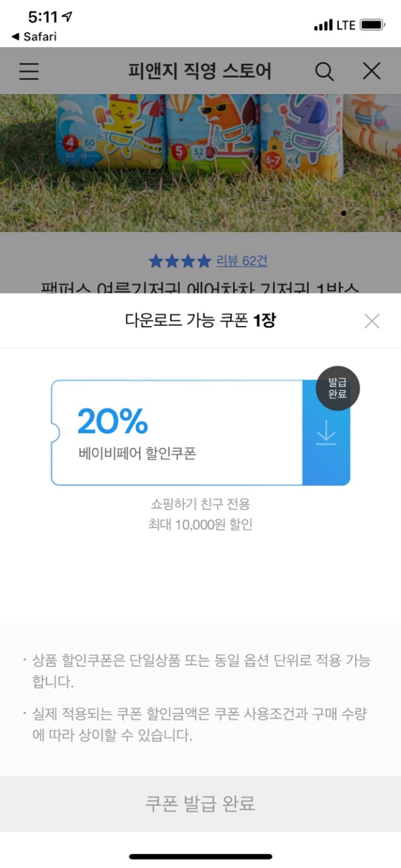401x868 pixels.
Task: Select the 20% 베이비페어 할인쿠폰 card
Action: click(177, 433)
